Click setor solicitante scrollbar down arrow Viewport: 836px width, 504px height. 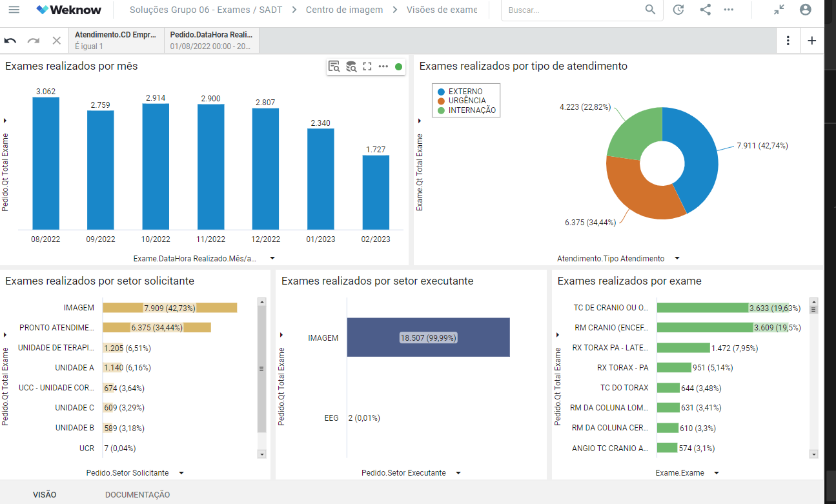click(x=261, y=454)
